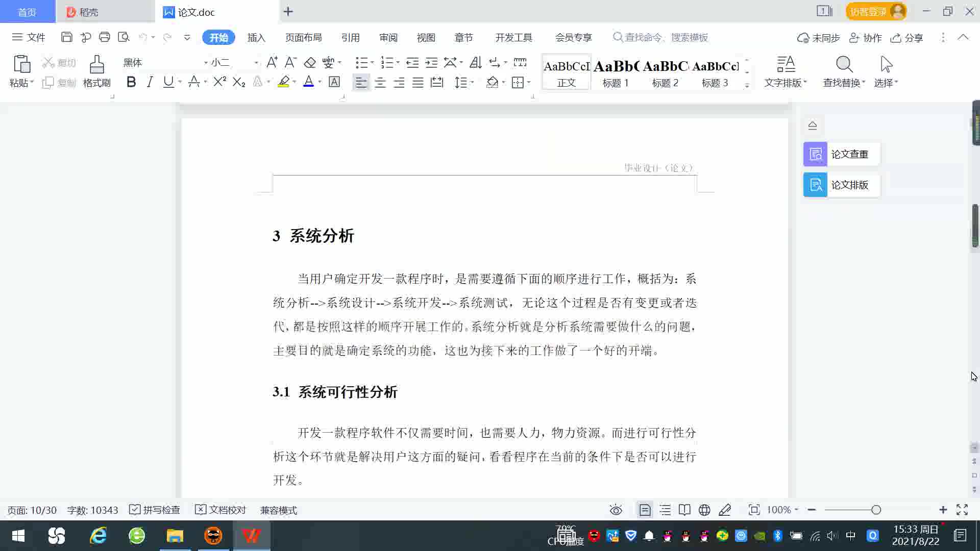The width and height of the screenshot is (980, 551).
Task: Click the print icon in quick toolbar
Action: [x=105, y=37]
